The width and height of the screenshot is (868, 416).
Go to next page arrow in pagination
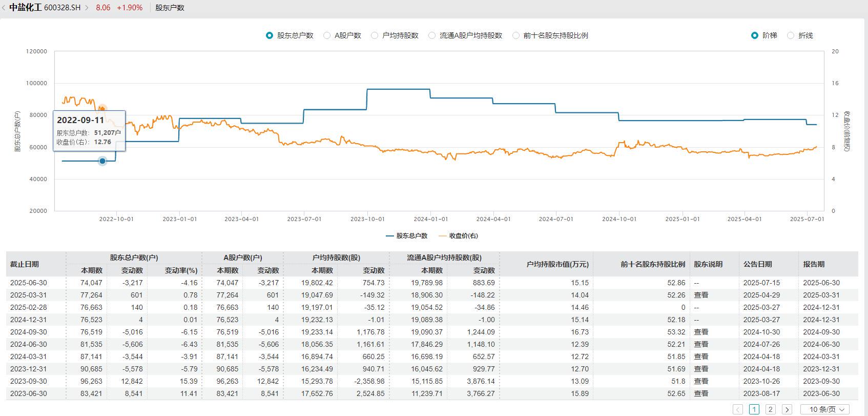click(x=787, y=409)
